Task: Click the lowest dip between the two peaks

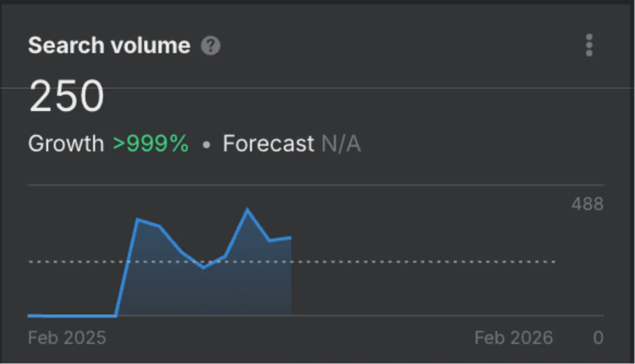Action: click(x=204, y=267)
